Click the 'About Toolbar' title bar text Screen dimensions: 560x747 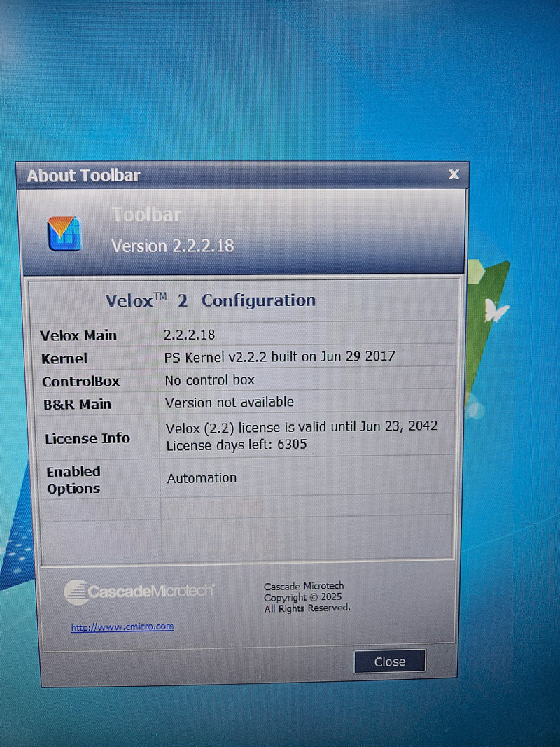[83, 175]
